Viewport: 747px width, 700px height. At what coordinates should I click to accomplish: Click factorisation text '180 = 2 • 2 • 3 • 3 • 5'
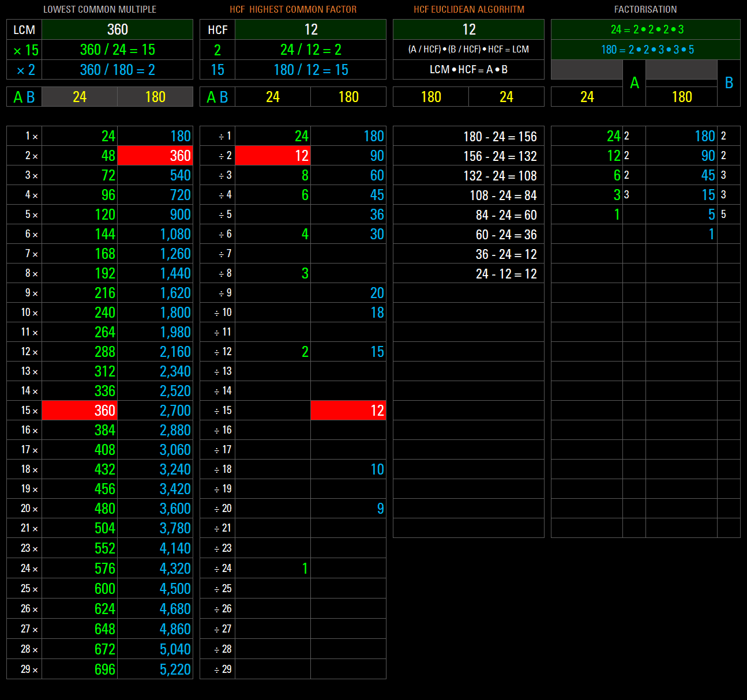[647, 50]
